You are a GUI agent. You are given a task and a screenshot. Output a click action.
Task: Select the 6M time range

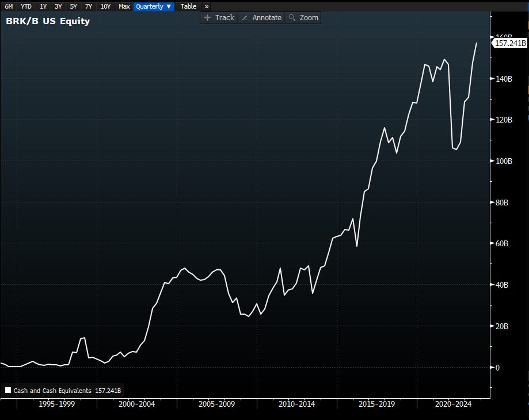click(9, 6)
